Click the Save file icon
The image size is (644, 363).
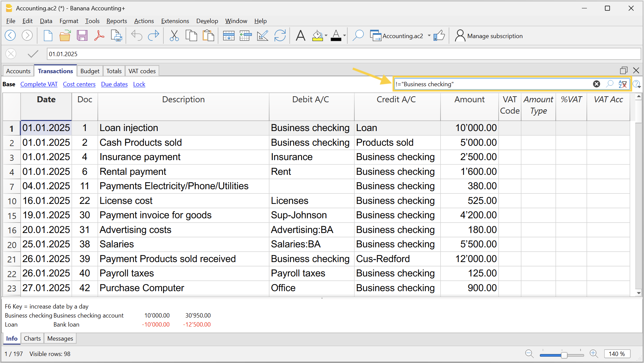point(82,35)
